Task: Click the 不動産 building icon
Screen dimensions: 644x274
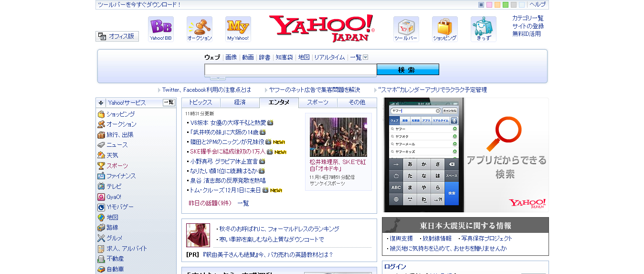Action: 101,259
